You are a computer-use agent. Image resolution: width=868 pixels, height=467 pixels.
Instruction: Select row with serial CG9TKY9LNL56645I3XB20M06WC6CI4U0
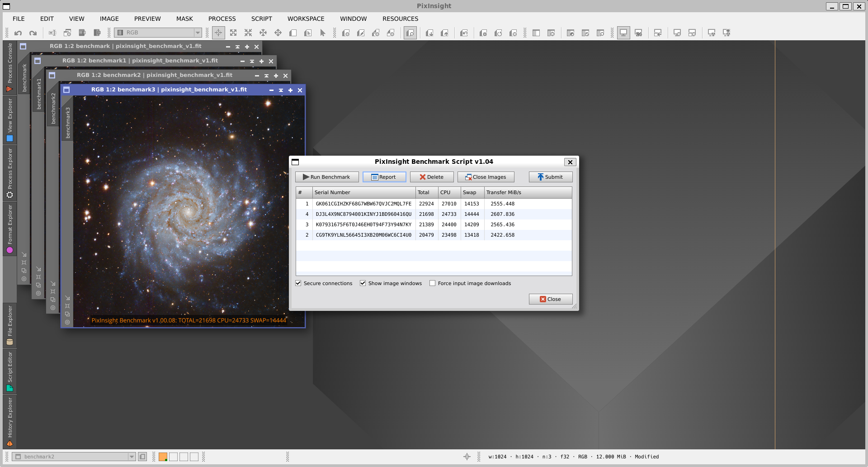coord(434,235)
